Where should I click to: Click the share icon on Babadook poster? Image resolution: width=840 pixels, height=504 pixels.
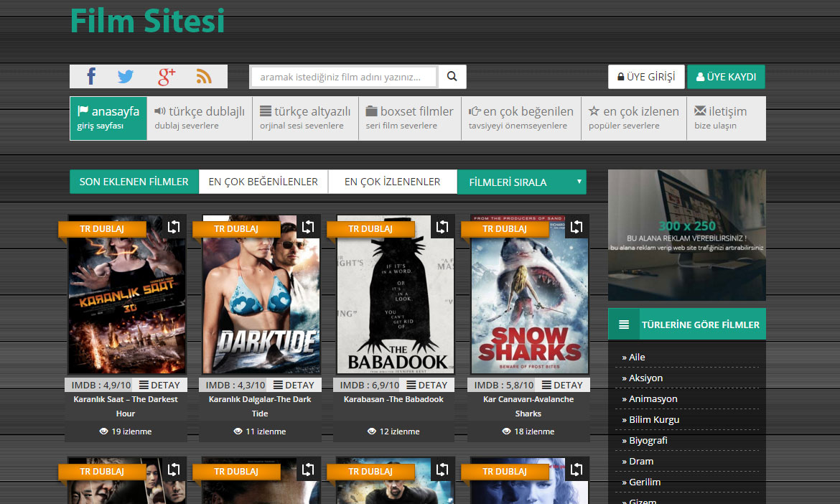click(442, 227)
